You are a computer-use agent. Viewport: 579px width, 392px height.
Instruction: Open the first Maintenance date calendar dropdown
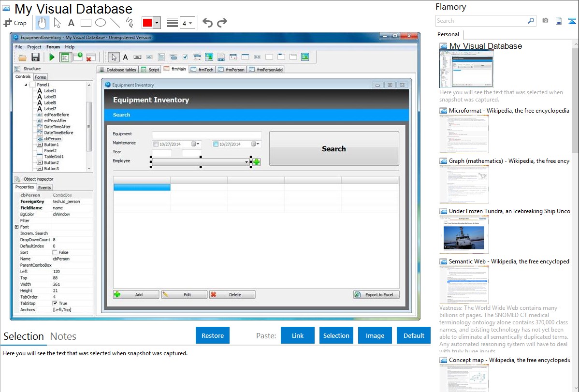pyautogui.click(x=195, y=144)
